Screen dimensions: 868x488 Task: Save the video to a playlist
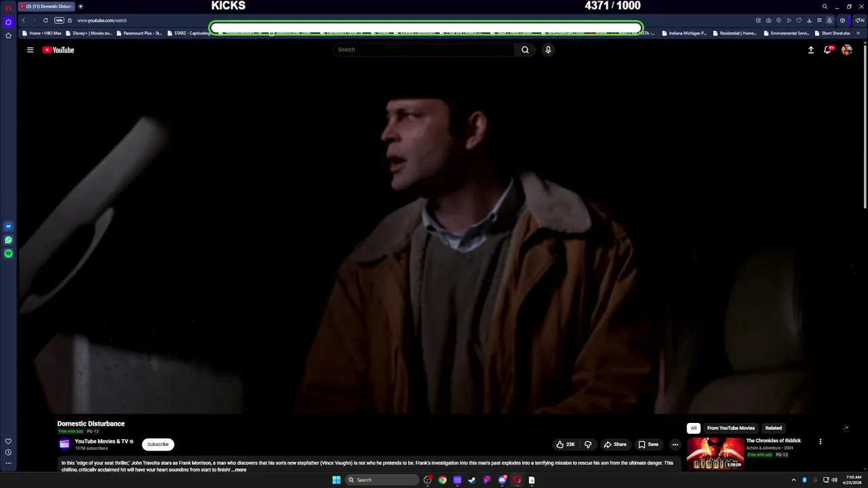(x=648, y=445)
